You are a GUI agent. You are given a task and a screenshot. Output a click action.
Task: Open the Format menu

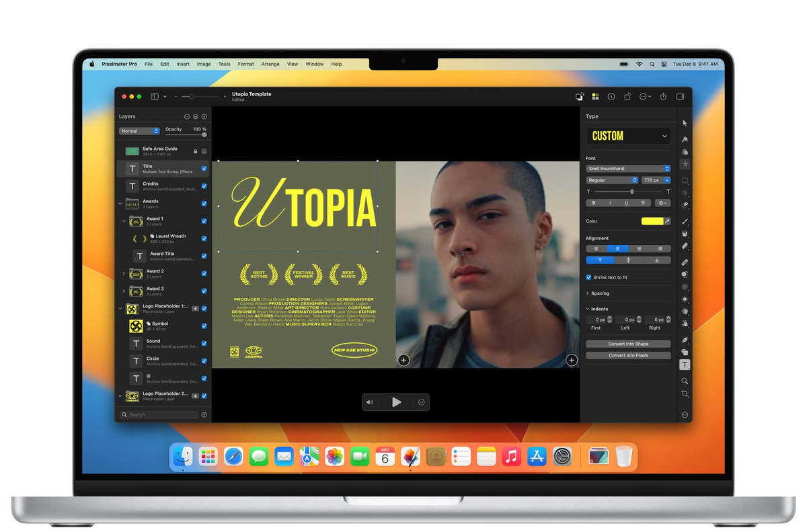246,64
